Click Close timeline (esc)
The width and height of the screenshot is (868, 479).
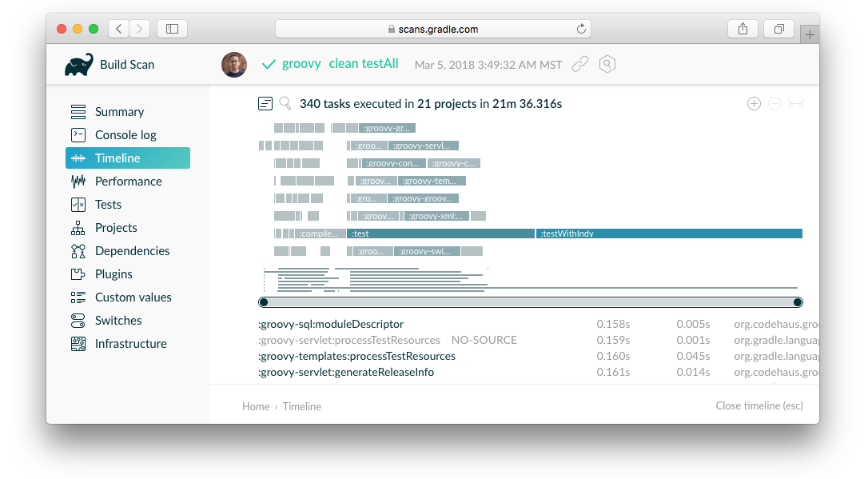pyautogui.click(x=759, y=405)
